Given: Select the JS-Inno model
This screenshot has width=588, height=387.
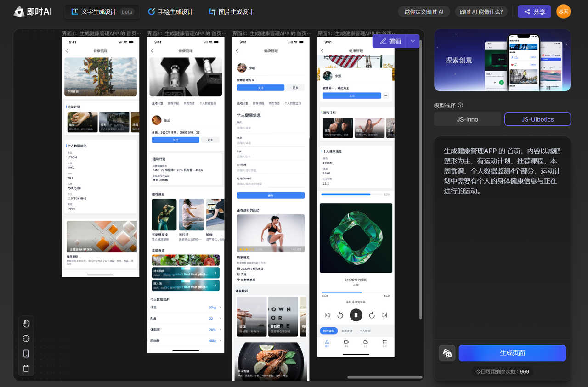Looking at the screenshot, I should pyautogui.click(x=467, y=119).
